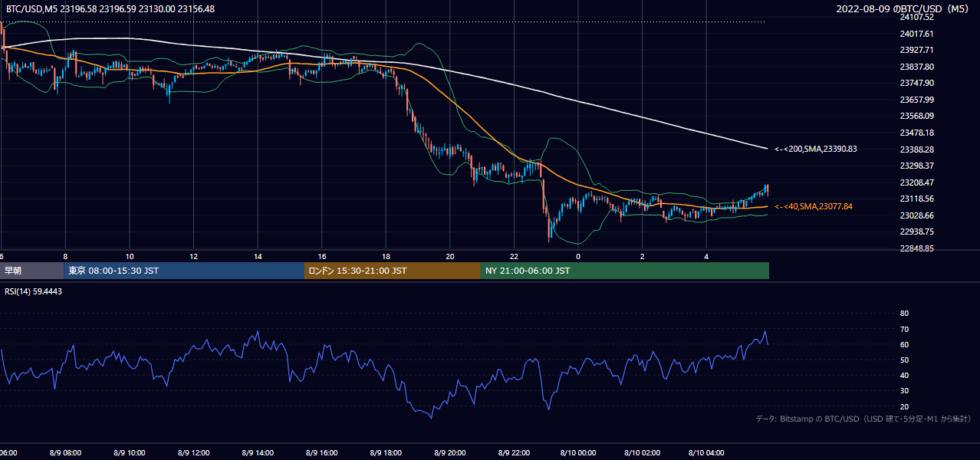Click the RSI axis level 30
Viewport: 980px width, 460px height.
[x=904, y=391]
